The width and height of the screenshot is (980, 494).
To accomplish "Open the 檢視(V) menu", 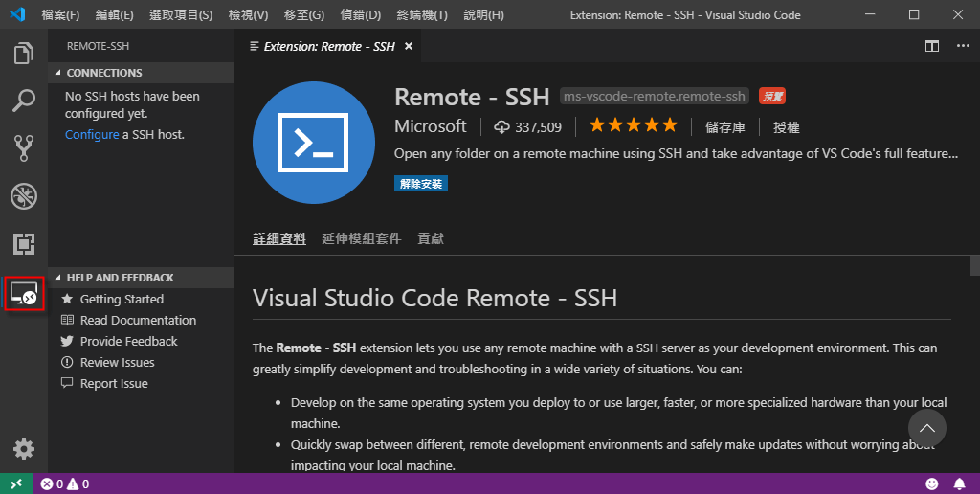I will [x=248, y=15].
